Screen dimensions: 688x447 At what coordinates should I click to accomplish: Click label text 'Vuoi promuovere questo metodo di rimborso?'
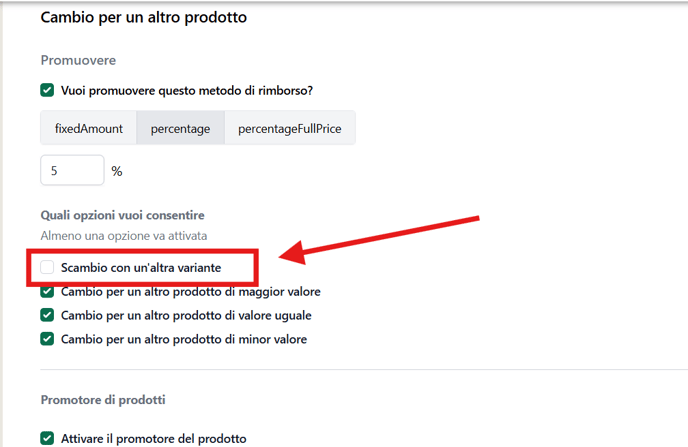[187, 91]
